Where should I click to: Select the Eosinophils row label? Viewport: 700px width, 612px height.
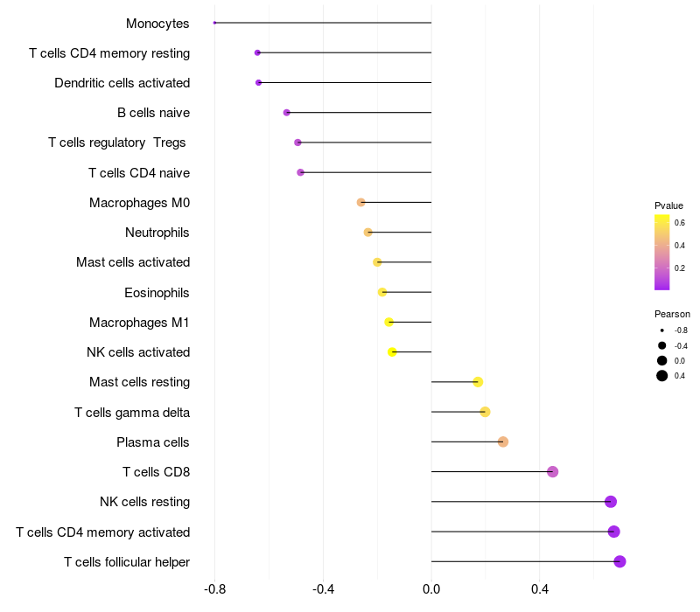(157, 293)
